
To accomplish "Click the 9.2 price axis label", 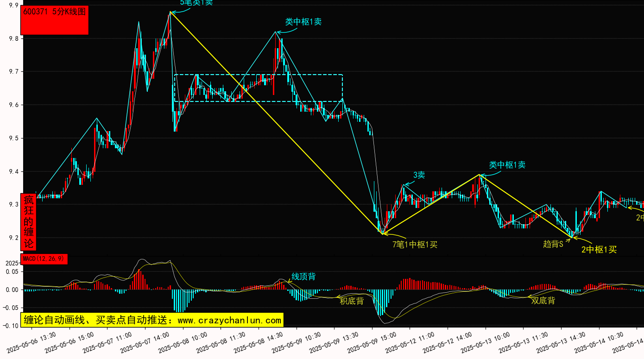I will pos(14,238).
